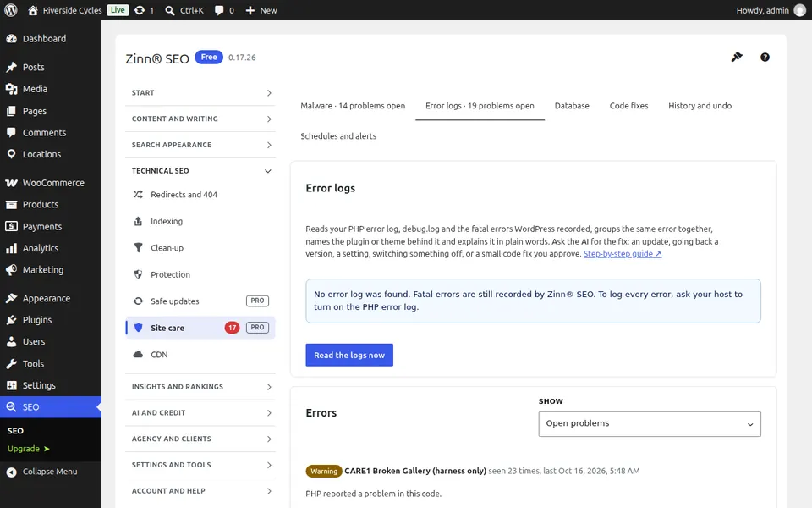Click the Live status badge

click(118, 10)
